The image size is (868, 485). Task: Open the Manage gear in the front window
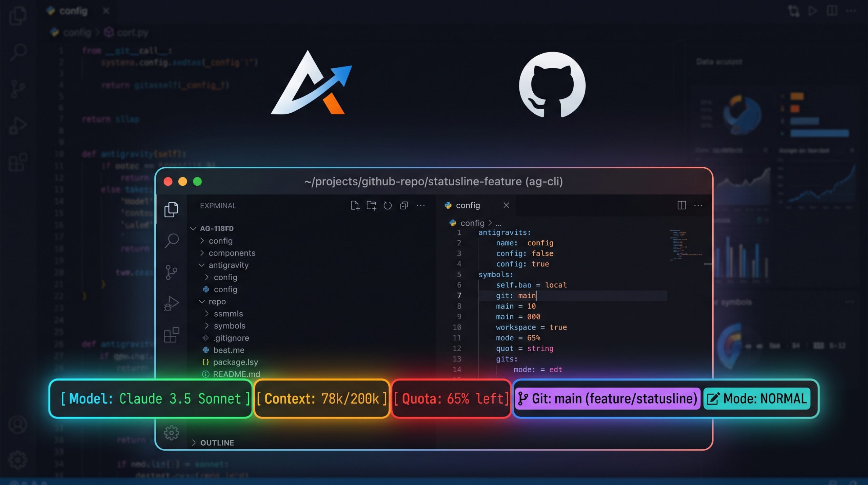tap(171, 433)
